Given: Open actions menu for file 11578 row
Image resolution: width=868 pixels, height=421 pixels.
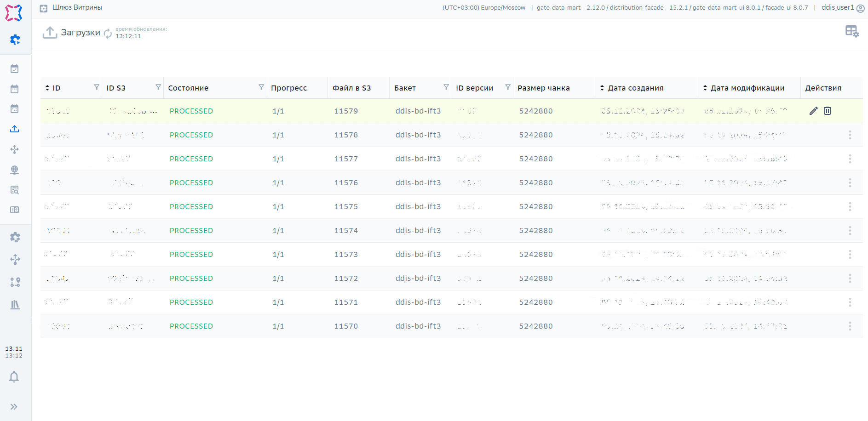Looking at the screenshot, I should pyautogui.click(x=850, y=135).
